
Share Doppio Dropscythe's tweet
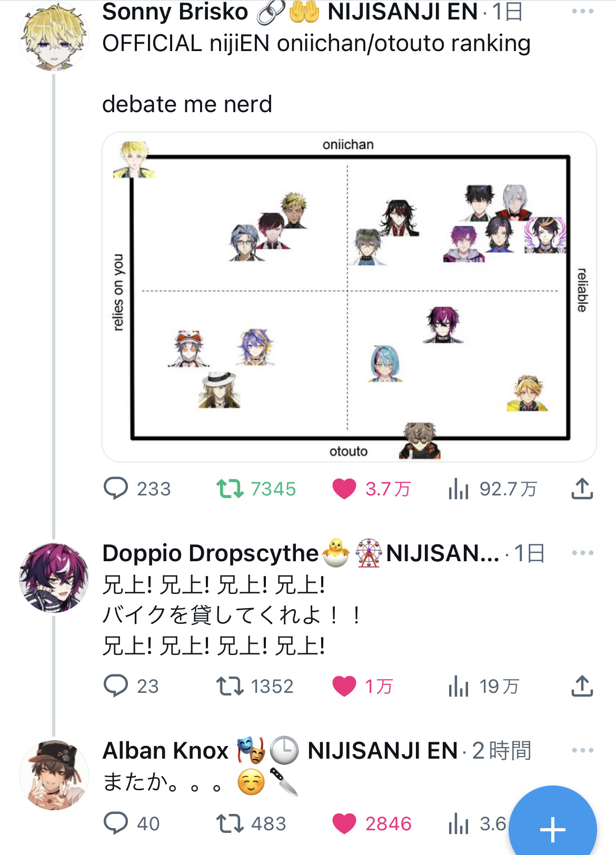tap(582, 686)
